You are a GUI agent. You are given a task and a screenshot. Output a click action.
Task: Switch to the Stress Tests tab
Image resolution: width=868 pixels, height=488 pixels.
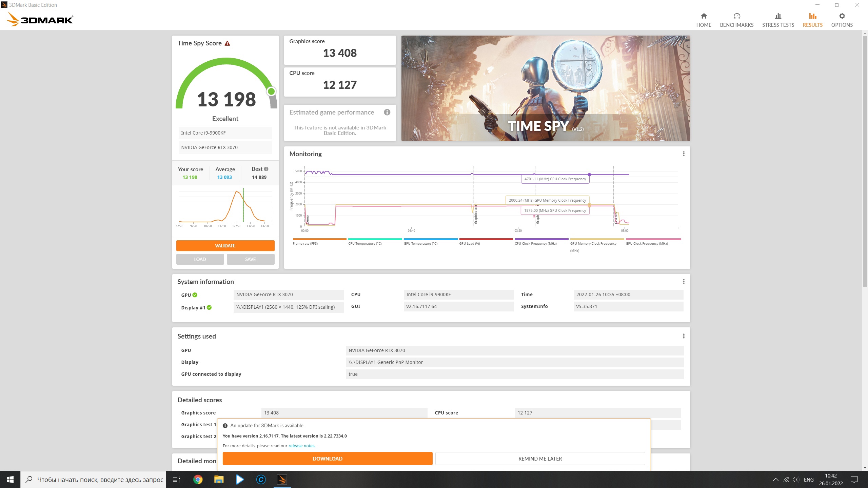point(778,20)
